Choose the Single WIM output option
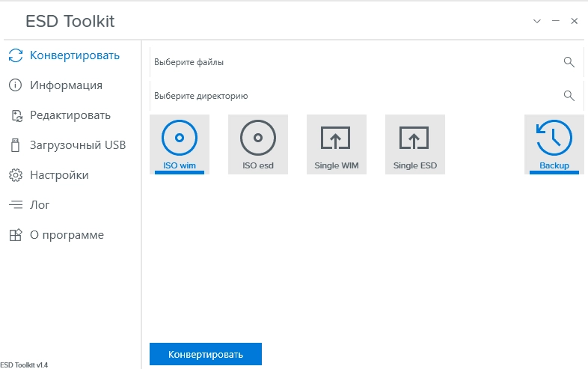The width and height of the screenshot is (588, 369). [x=337, y=144]
